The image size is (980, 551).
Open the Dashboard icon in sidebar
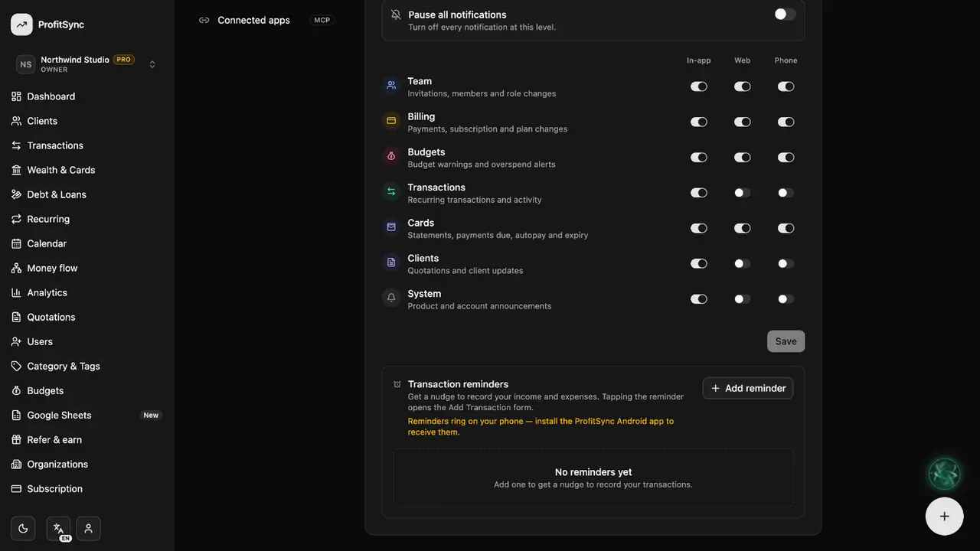tap(16, 96)
